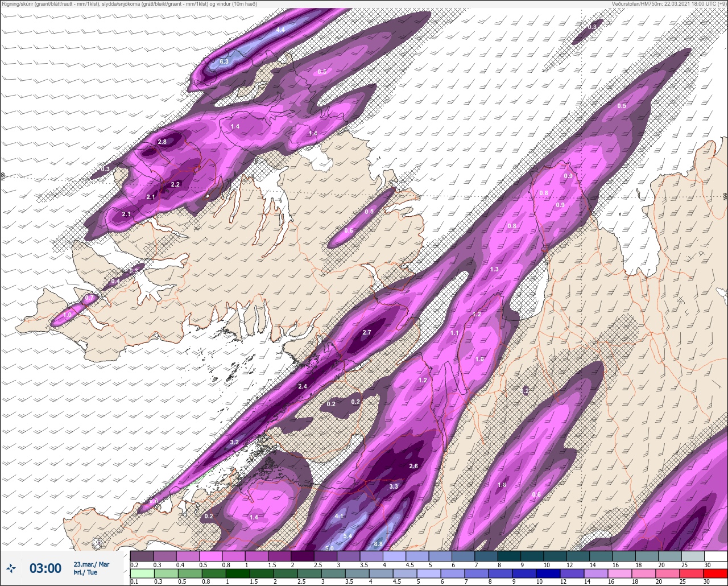Click the 3.3 precipitation value on map

(394, 486)
